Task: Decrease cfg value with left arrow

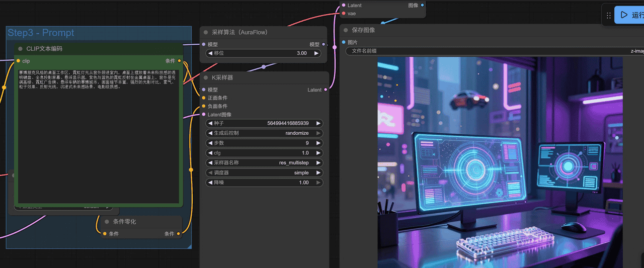Action: coord(210,153)
